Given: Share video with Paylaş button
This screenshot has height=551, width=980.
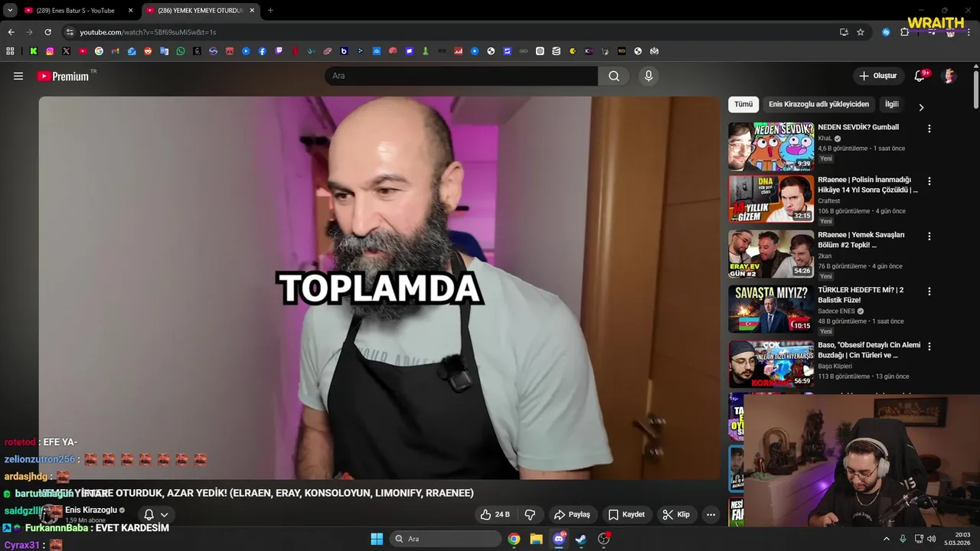Looking at the screenshot, I should tap(572, 514).
